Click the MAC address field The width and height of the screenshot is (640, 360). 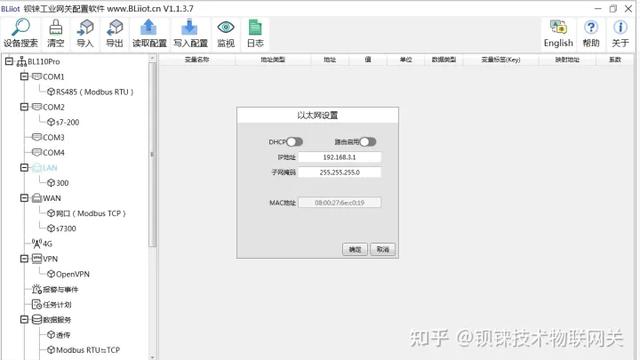(340, 202)
